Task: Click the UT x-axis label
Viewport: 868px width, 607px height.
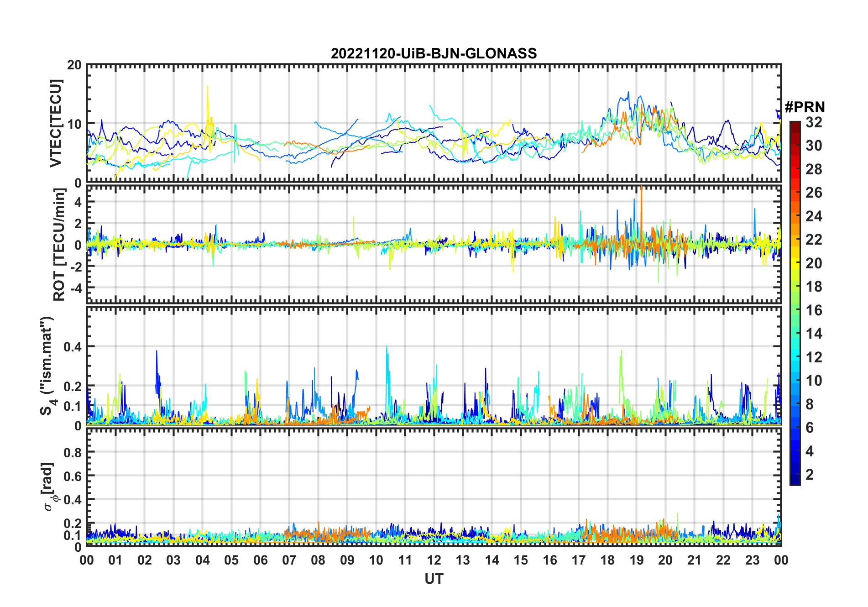Action: pos(434,579)
